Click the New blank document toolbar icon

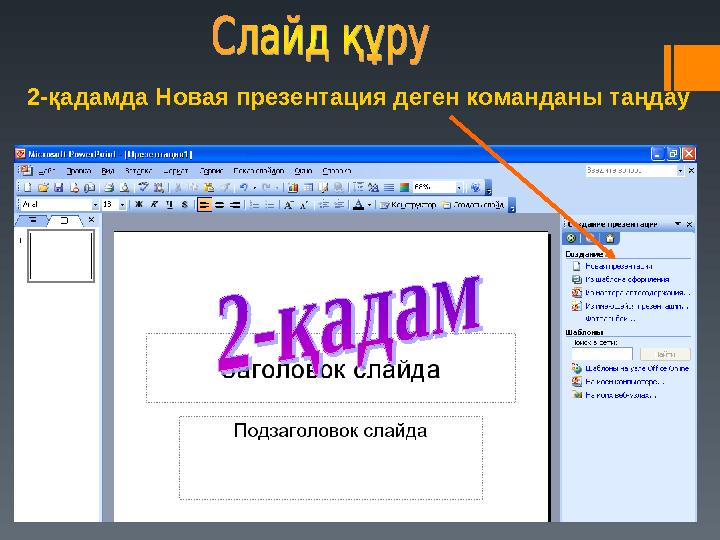coord(27,187)
